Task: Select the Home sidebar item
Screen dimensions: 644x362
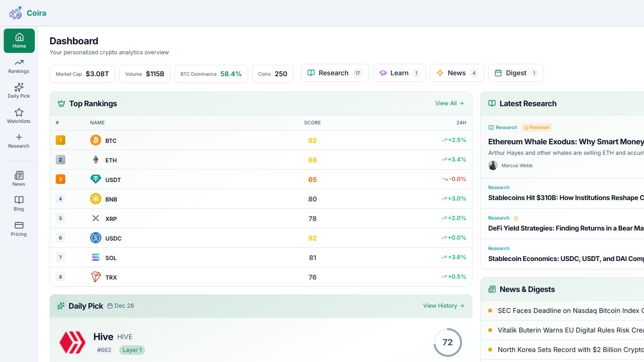Action: (x=19, y=40)
